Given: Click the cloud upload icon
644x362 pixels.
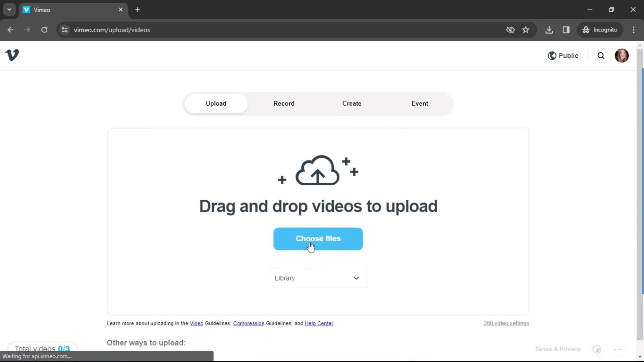Looking at the screenshot, I should (x=317, y=170).
